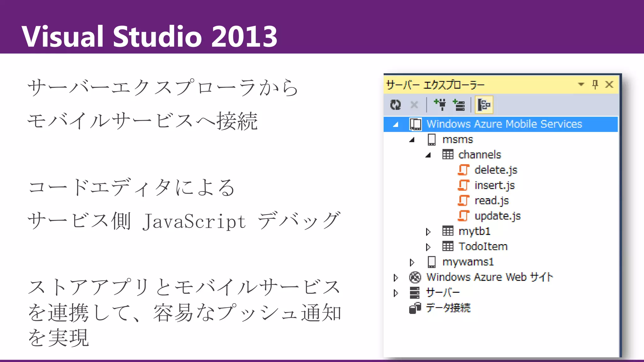Click the grayed-out delete X toolbar icon
This screenshot has height=362, width=644.
pyautogui.click(x=414, y=105)
